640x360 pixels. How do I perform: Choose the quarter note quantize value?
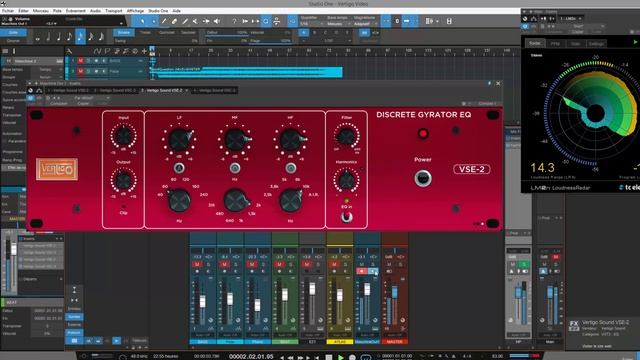59,38
